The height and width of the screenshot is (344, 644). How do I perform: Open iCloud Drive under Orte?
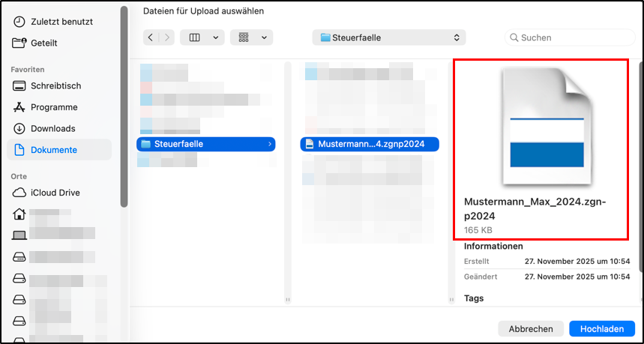click(x=46, y=193)
